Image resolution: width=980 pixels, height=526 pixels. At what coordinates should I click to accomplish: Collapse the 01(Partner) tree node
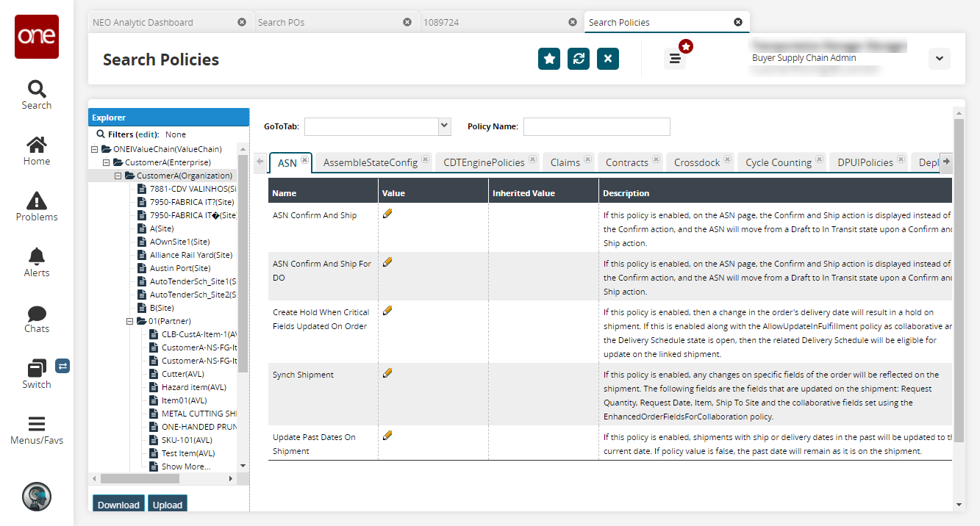130,321
